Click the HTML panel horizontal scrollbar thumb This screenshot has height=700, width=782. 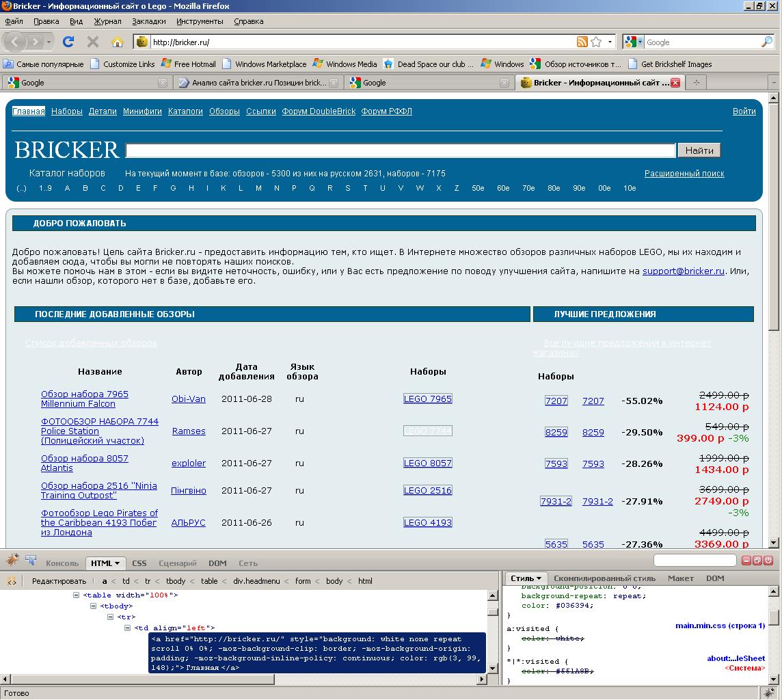(142, 679)
